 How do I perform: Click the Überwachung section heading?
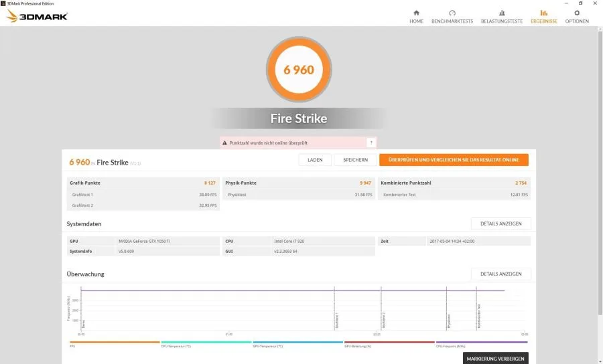(x=85, y=274)
